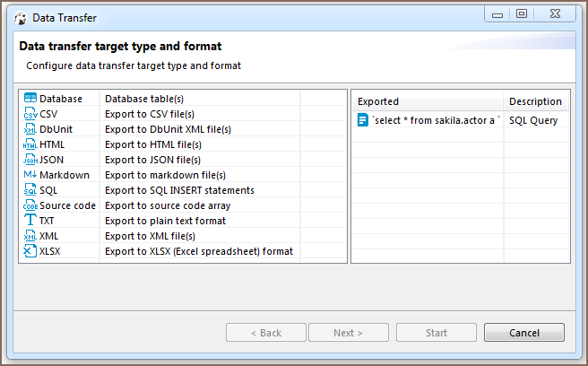The width and height of the screenshot is (588, 366).
Task: Pick the TXT plain text icon
Action: 30,221
